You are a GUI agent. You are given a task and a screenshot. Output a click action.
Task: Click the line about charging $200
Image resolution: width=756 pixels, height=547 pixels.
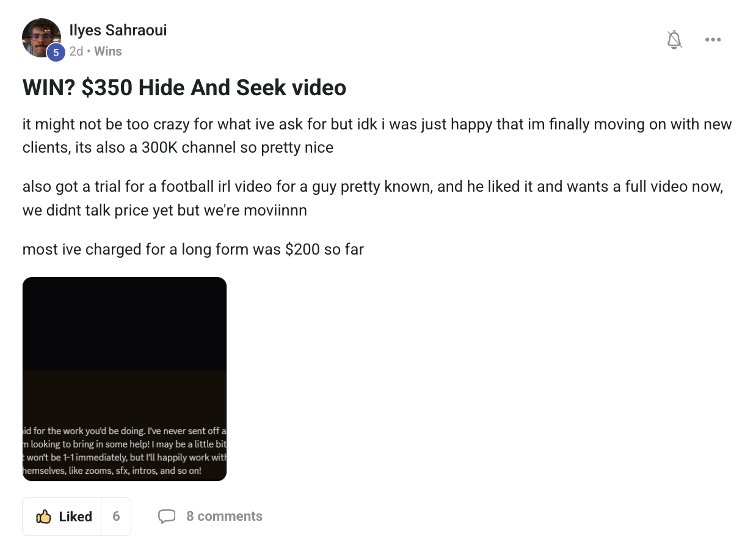tap(193, 249)
